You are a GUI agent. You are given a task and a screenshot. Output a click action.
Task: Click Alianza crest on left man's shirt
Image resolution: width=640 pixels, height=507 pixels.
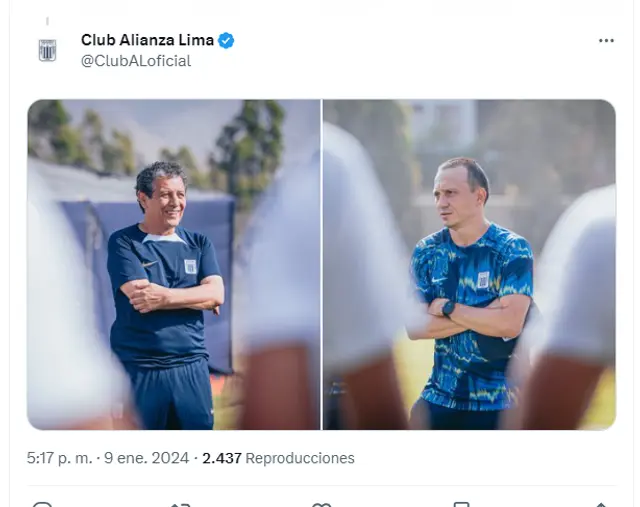tap(190, 267)
